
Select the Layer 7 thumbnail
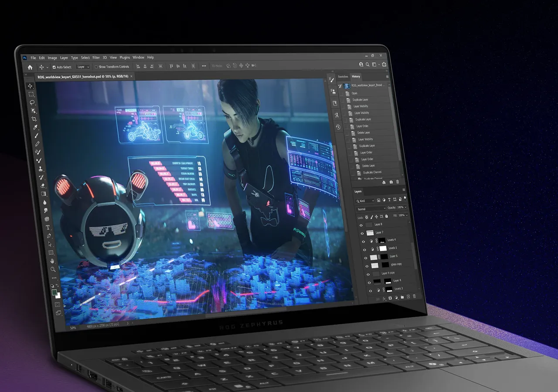click(x=370, y=233)
